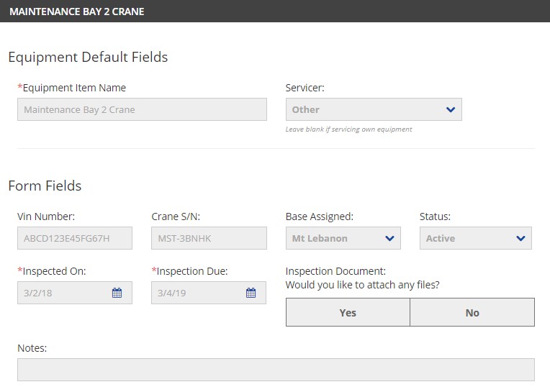Open the Status dropdown showing Active
This screenshot has height=392, width=550.
[x=476, y=238]
